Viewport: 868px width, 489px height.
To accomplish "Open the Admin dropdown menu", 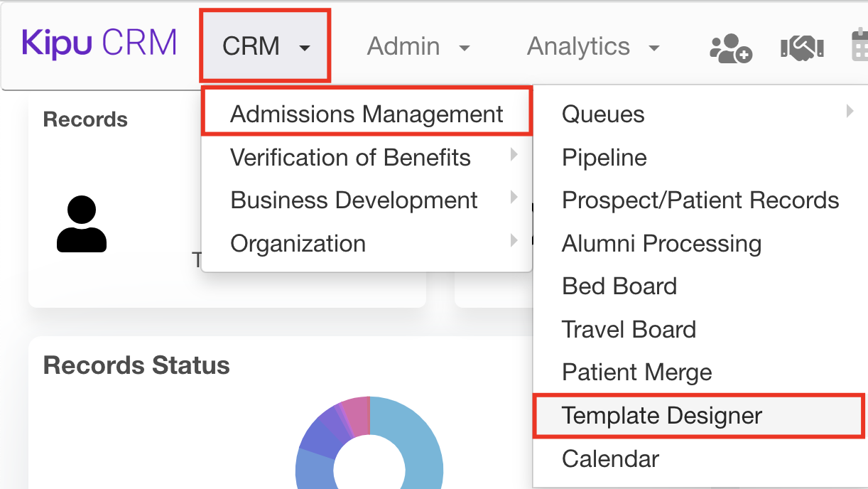I will click(418, 47).
